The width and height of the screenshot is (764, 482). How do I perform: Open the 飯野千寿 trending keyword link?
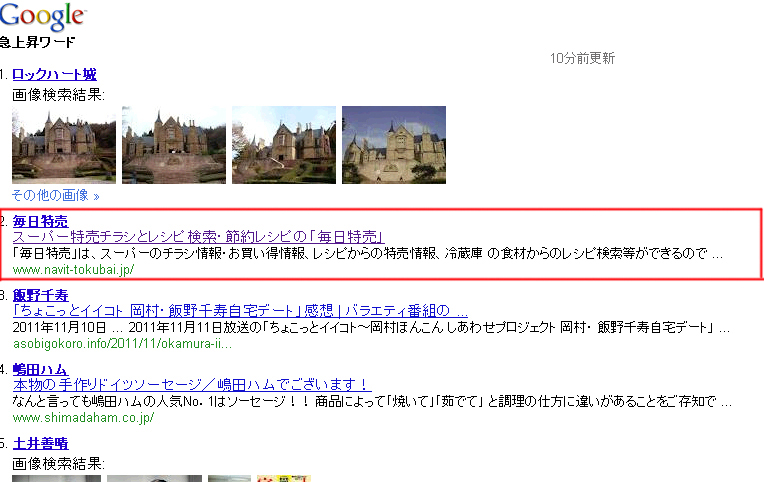40,295
